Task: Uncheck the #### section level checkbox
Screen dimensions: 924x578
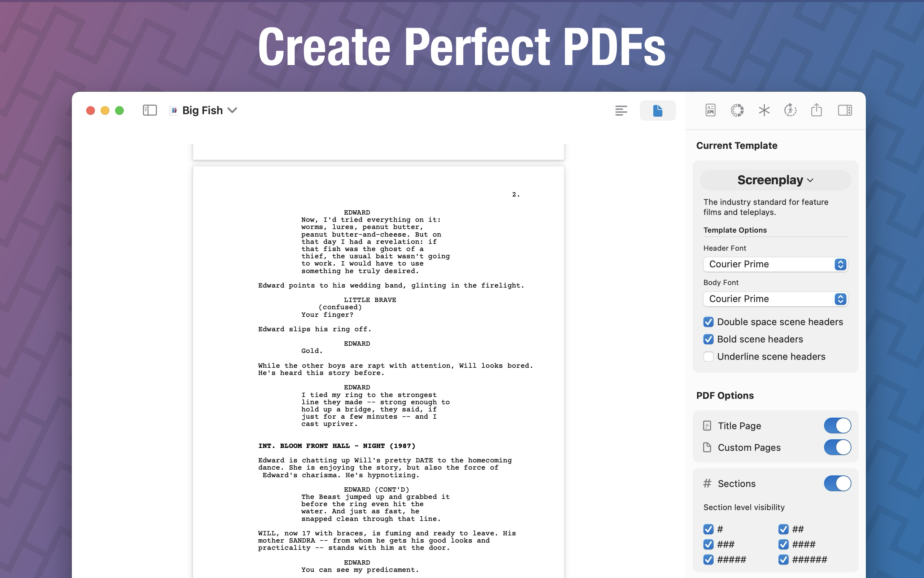Action: tap(783, 544)
